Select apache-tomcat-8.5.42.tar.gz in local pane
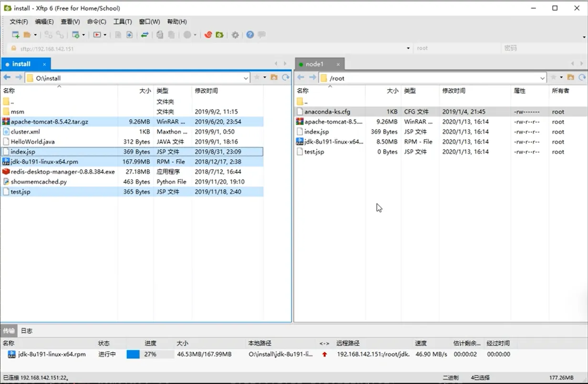 (132, 121)
